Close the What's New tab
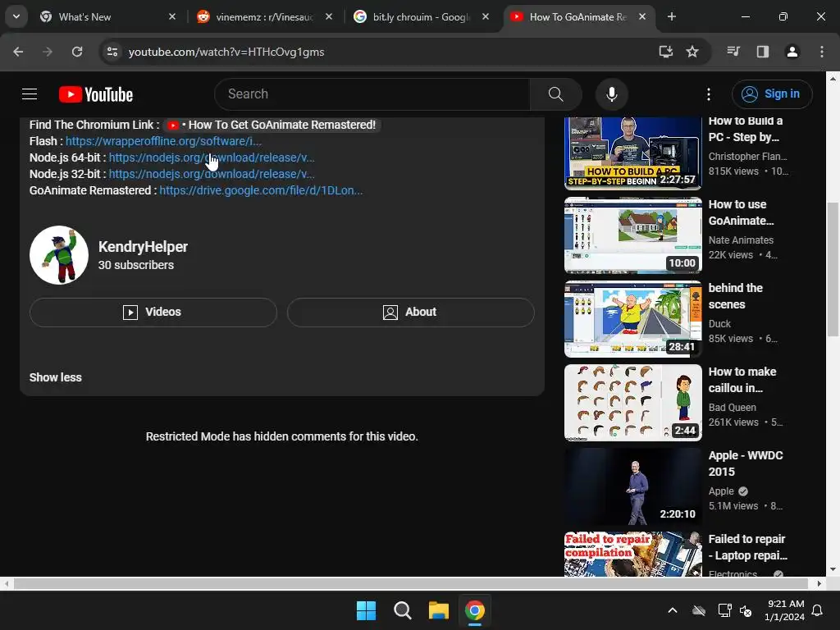 pyautogui.click(x=172, y=16)
